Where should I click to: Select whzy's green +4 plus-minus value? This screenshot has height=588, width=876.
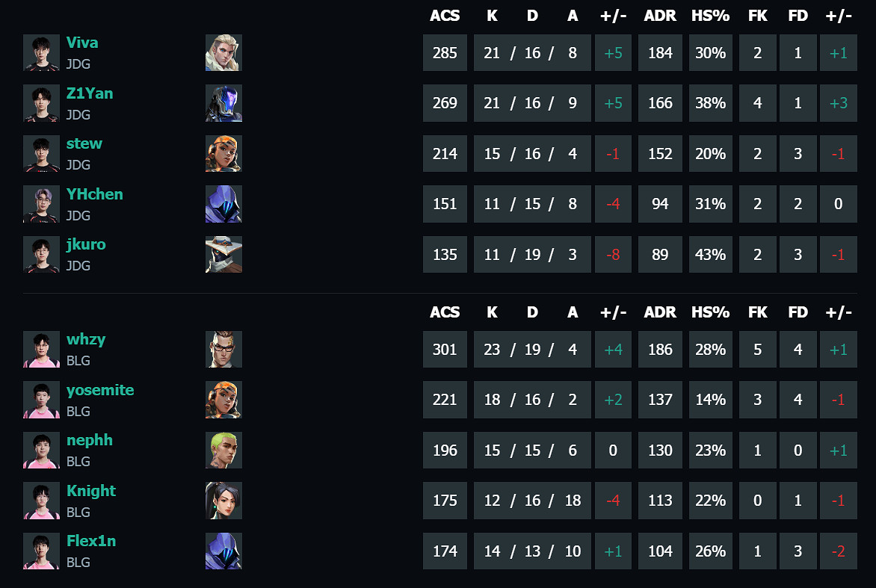(613, 349)
